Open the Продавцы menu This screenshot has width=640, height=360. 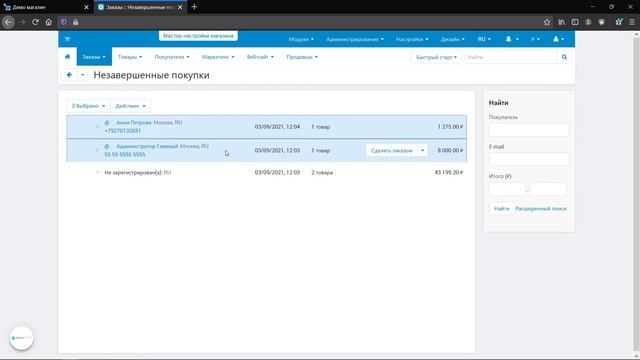[x=302, y=57]
